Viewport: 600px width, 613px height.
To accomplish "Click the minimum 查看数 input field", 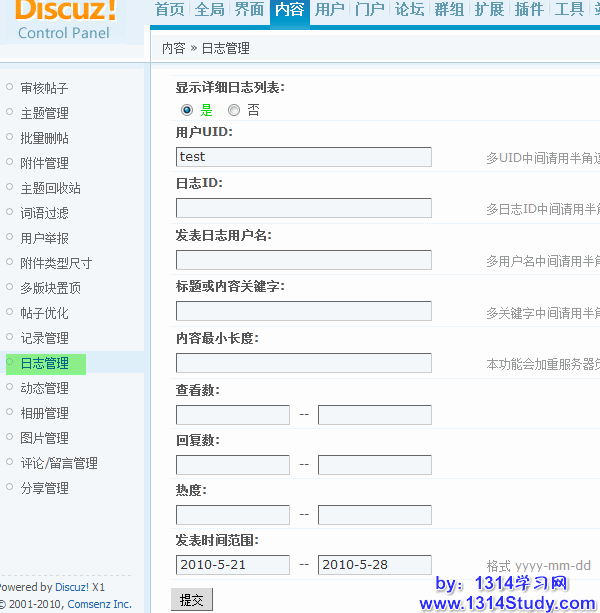I will [232, 414].
